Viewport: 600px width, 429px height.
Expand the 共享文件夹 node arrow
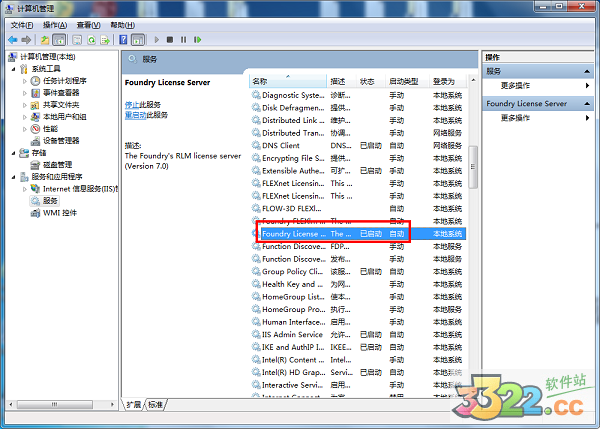coord(25,105)
